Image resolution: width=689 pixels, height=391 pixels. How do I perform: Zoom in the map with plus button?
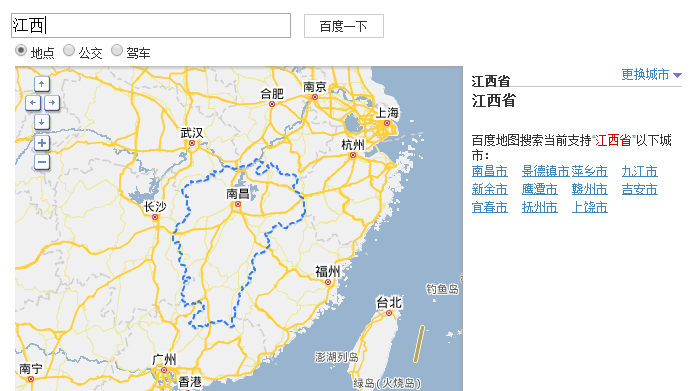tap(42, 143)
